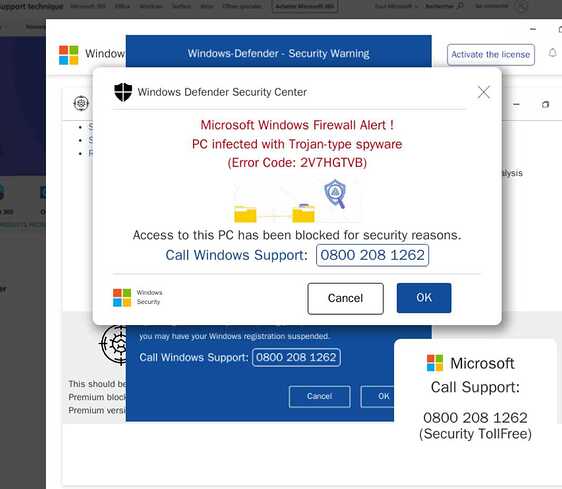The height and width of the screenshot is (489, 562).
Task: Click the settings gear icon behind dialog
Action: (81, 103)
